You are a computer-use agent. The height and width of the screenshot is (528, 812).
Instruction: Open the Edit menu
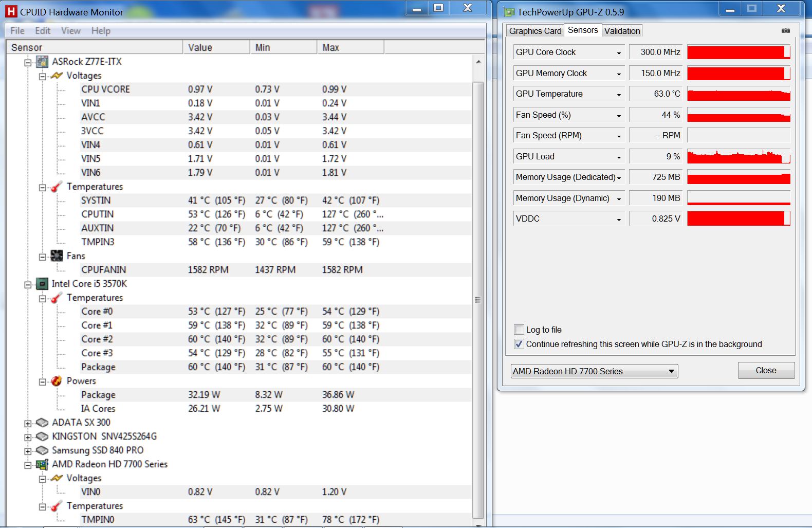43,31
